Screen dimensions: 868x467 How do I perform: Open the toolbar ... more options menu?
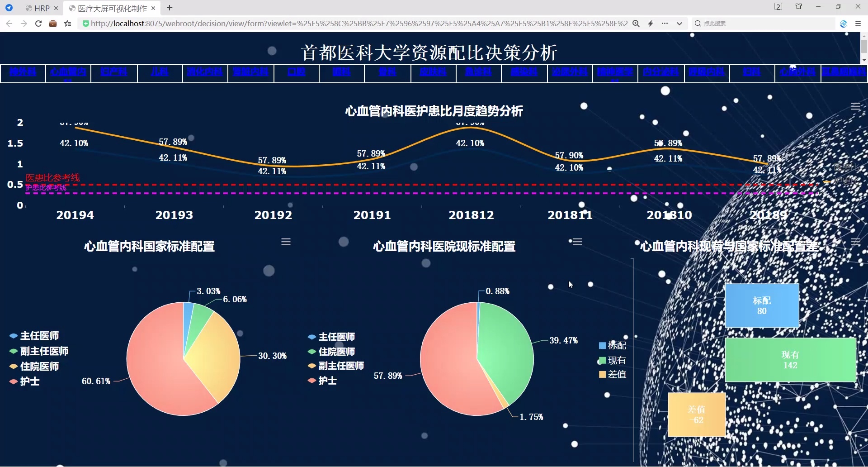[665, 24]
